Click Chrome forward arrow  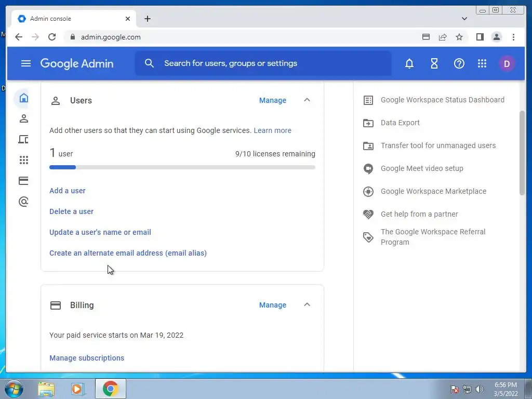tap(35, 37)
